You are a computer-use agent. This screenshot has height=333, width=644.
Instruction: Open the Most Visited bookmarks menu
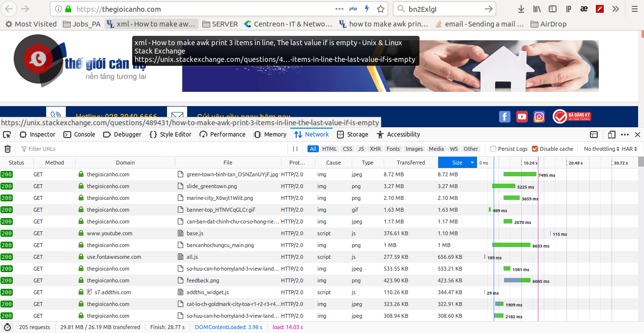pos(31,24)
